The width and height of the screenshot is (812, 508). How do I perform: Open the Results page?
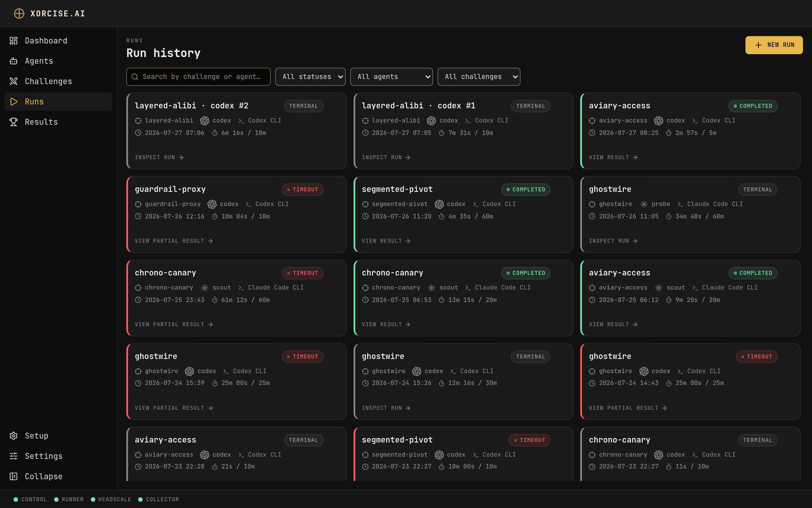58,122
